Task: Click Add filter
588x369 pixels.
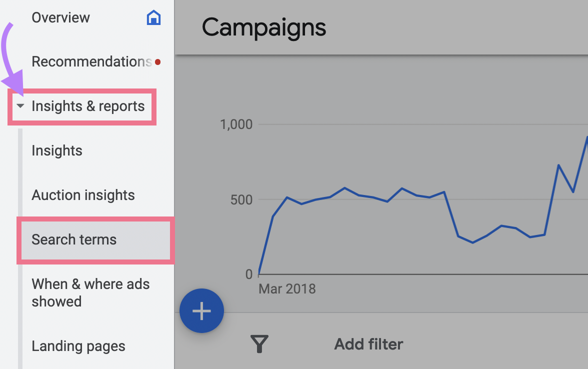Action: tap(368, 343)
